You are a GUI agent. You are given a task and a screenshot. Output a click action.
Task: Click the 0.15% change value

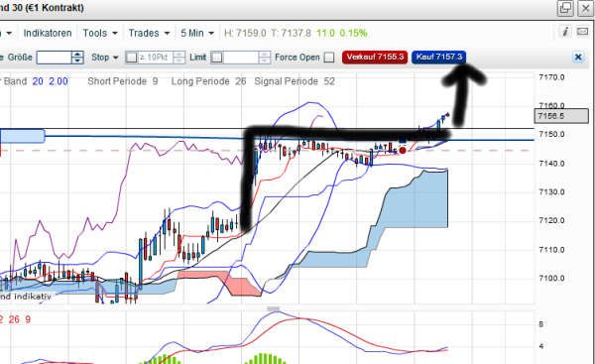pos(353,33)
